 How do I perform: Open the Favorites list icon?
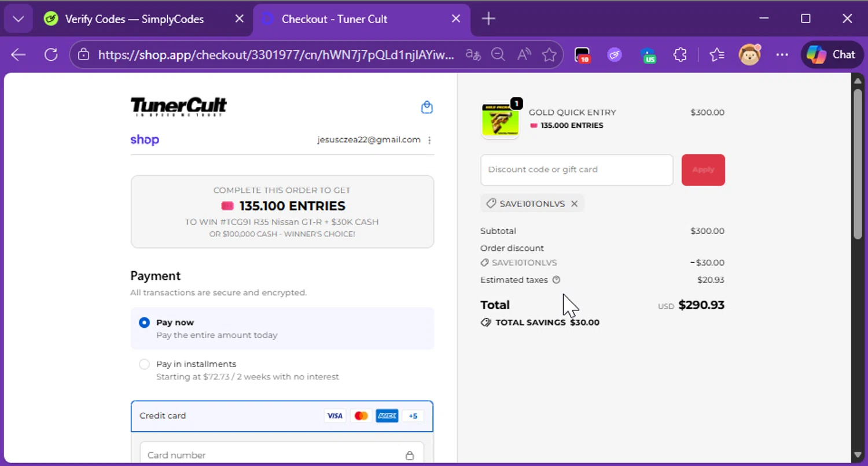717,55
